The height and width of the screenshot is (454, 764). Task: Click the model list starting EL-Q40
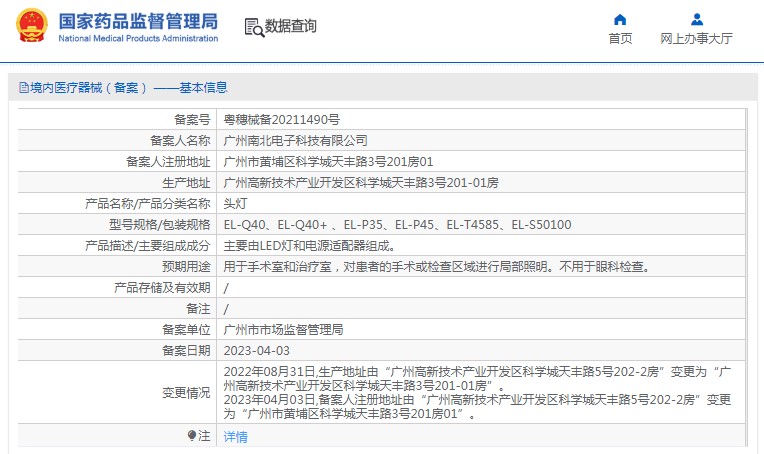click(x=397, y=225)
